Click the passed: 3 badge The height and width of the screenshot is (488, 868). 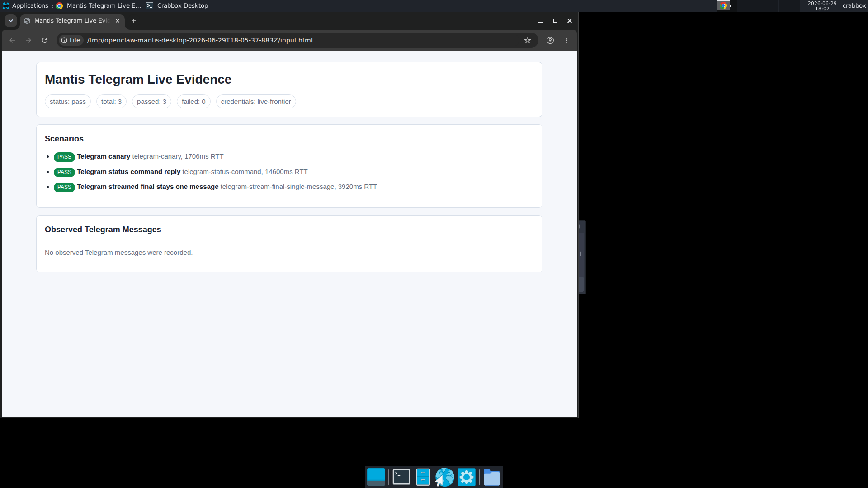(x=151, y=102)
